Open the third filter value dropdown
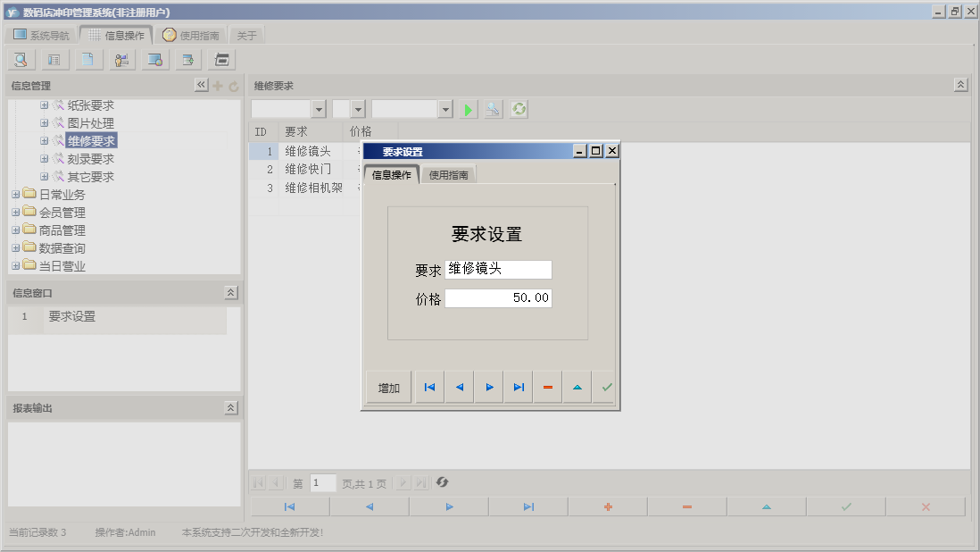 (x=445, y=109)
